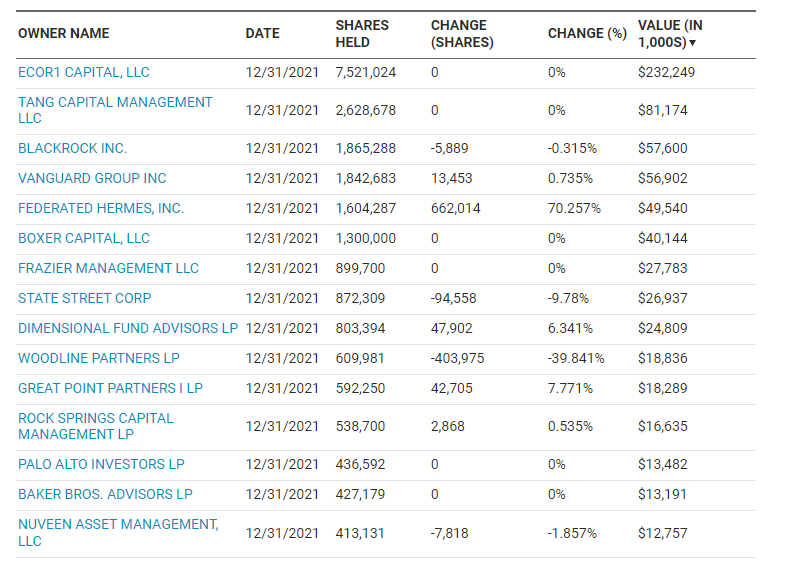The height and width of the screenshot is (568, 806).
Task: Select the BLACKROCK INC. link
Action: pyautogui.click(x=72, y=149)
